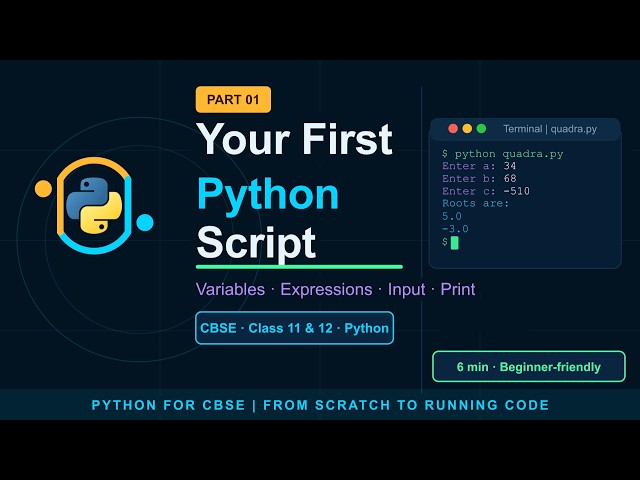Click the red terminal window dot

click(x=453, y=129)
